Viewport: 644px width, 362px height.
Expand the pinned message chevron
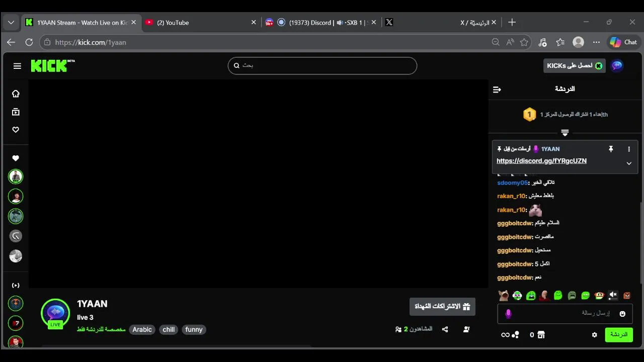(x=629, y=163)
